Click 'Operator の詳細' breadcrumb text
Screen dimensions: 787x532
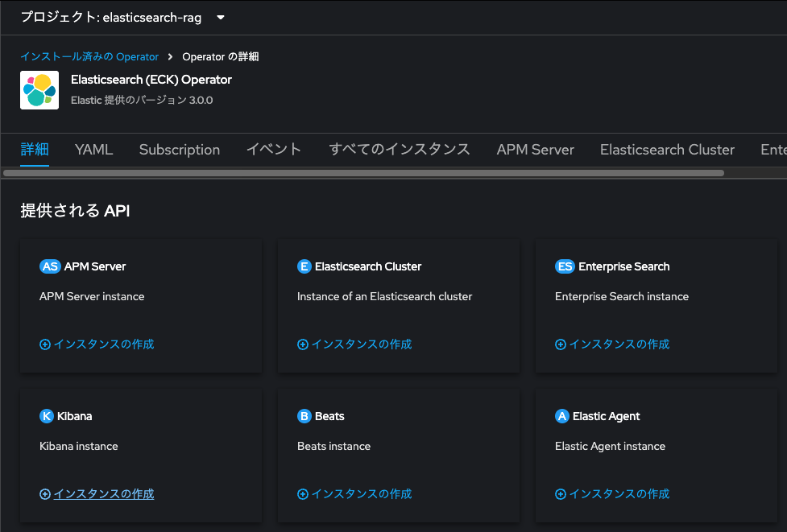tap(221, 56)
